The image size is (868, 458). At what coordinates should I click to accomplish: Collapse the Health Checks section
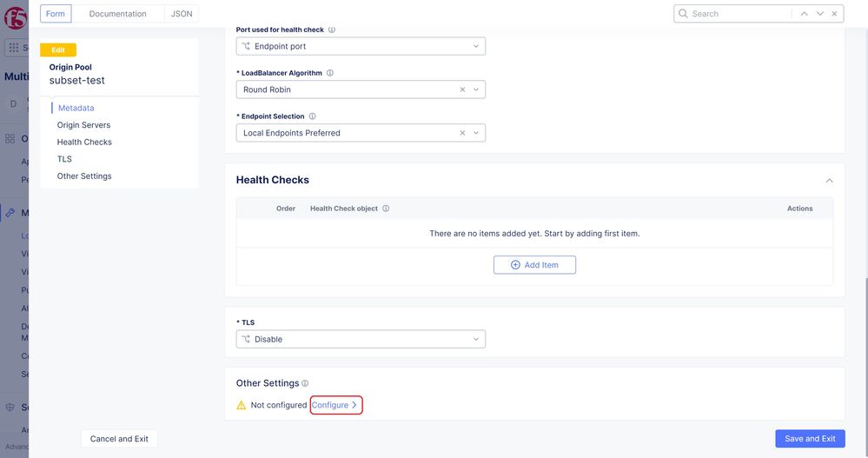point(829,180)
